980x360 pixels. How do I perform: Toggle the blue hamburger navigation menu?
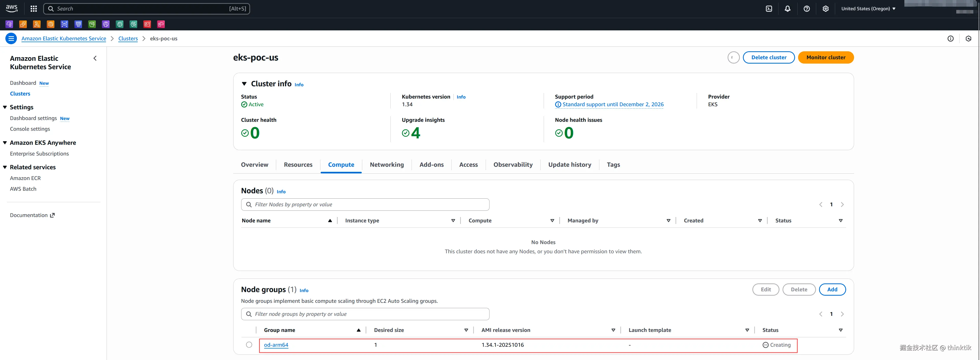[x=11, y=38]
